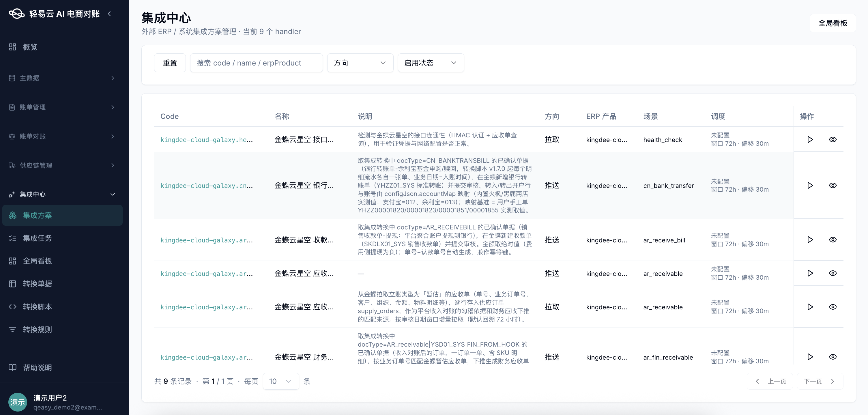The height and width of the screenshot is (415, 868).
Task: Click the 集成任务 checklist icon
Action: click(12, 238)
